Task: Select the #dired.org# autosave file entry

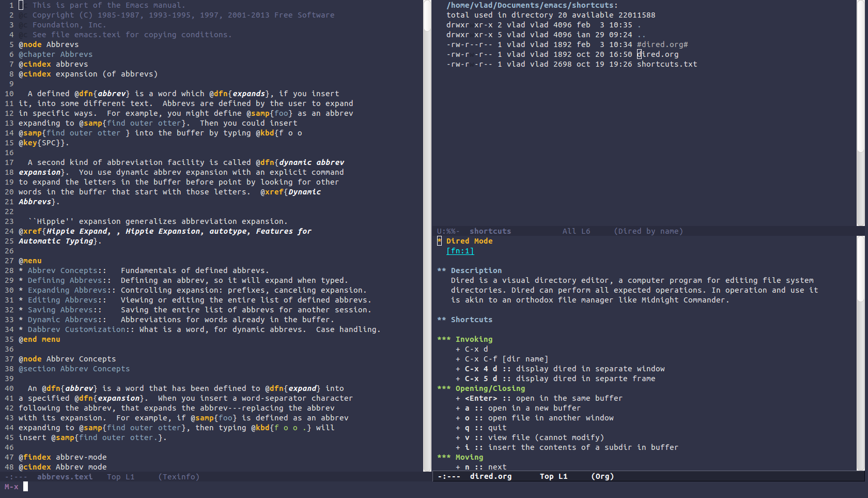Action: (x=662, y=44)
